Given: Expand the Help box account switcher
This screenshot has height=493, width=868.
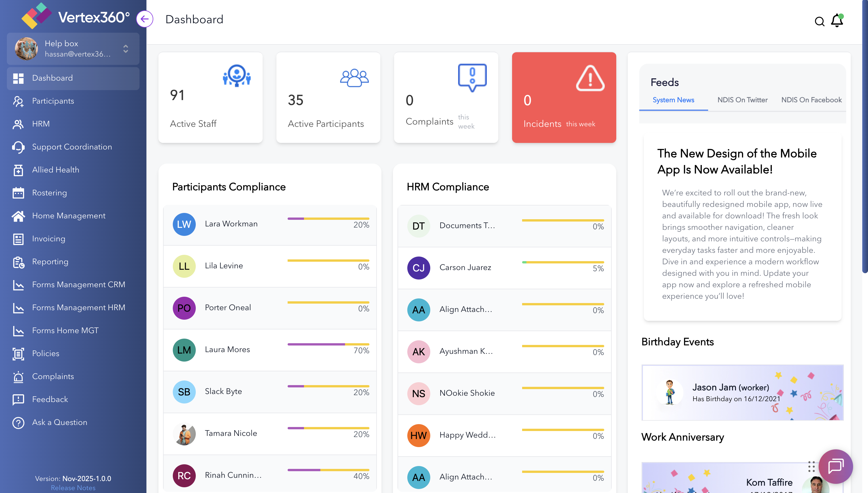Looking at the screenshot, I should click(126, 49).
